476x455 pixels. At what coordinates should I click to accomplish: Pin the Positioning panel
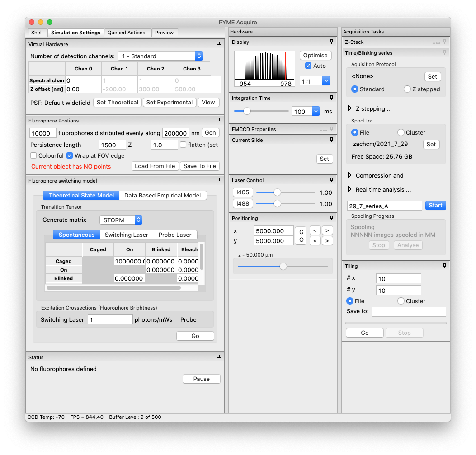click(331, 218)
